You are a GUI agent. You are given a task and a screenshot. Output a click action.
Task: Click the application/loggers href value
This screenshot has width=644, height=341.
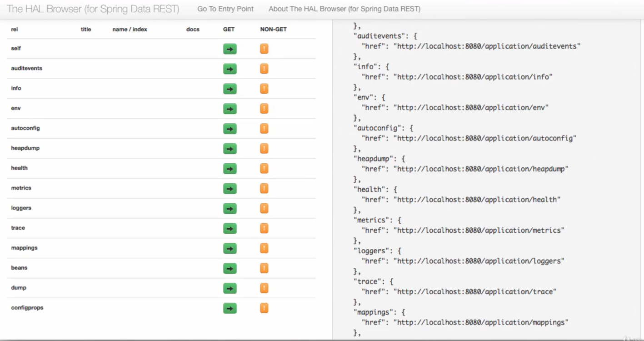coord(479,261)
